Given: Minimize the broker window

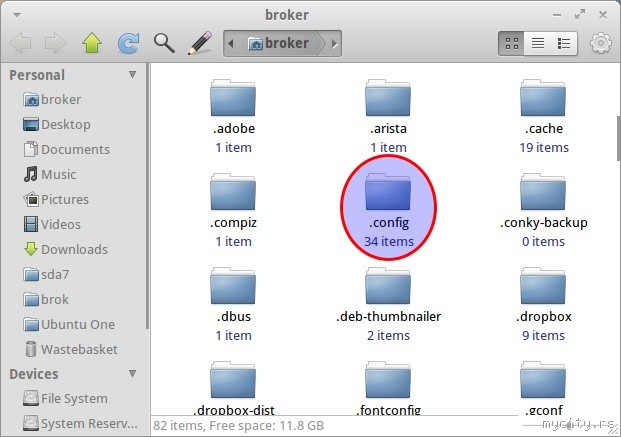Looking at the screenshot, I should click(557, 15).
